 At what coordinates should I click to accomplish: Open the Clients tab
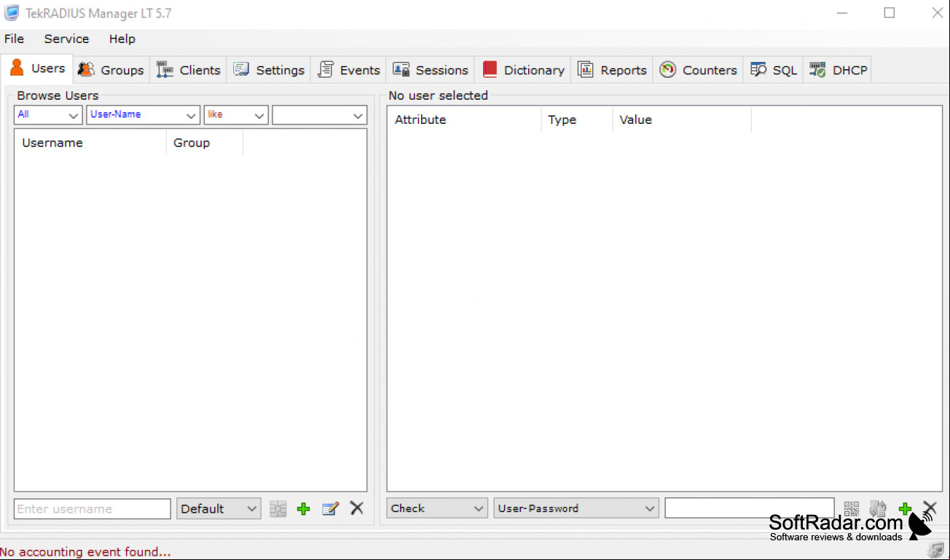click(x=189, y=70)
